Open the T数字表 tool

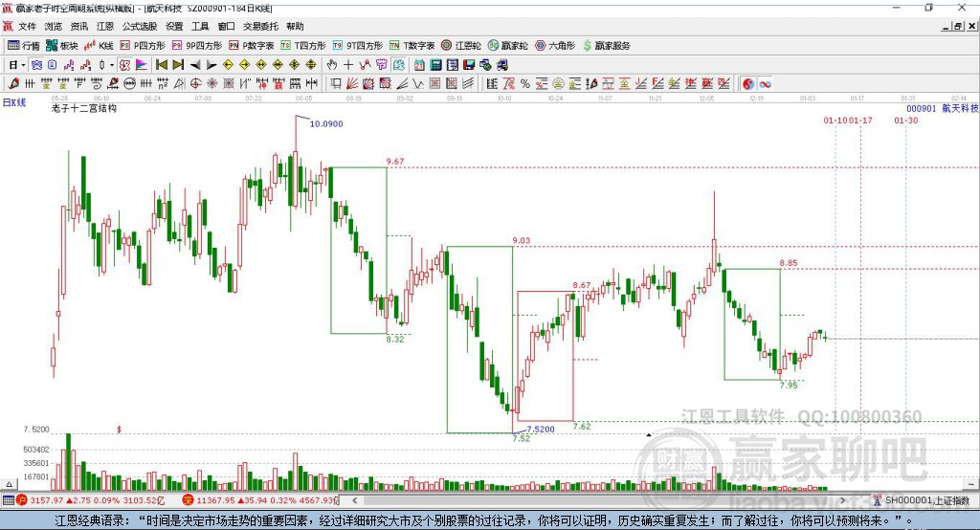(x=412, y=46)
